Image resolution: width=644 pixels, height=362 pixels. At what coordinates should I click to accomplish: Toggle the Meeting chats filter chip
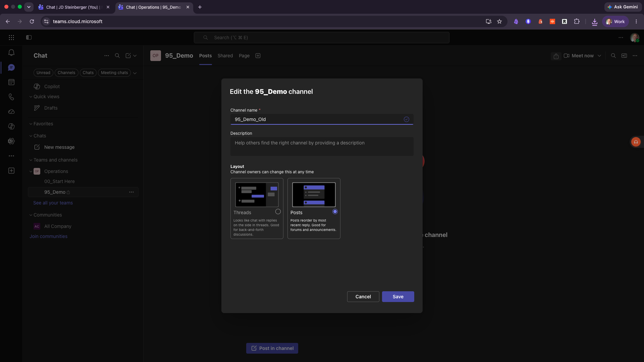[114, 73]
